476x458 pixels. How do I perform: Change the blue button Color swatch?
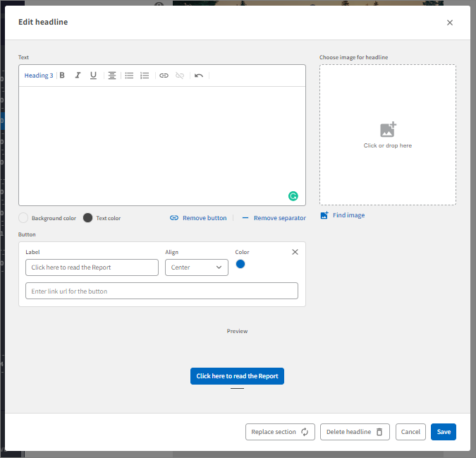coord(240,264)
